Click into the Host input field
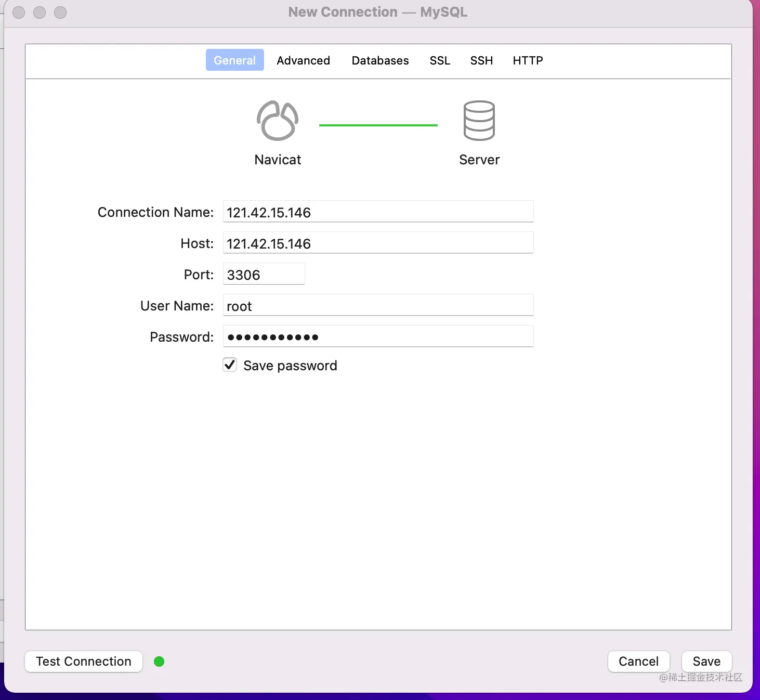 [x=378, y=243]
